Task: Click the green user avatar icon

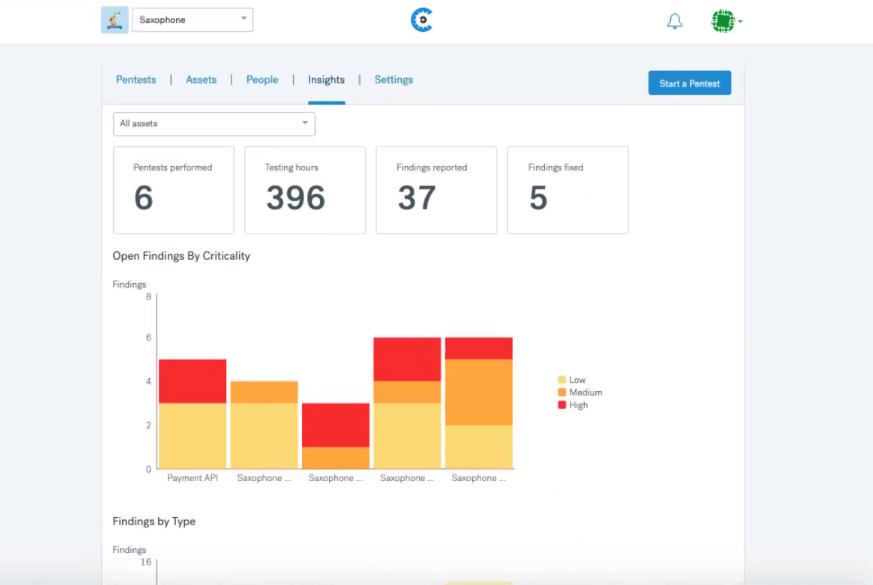Action: coord(723,21)
